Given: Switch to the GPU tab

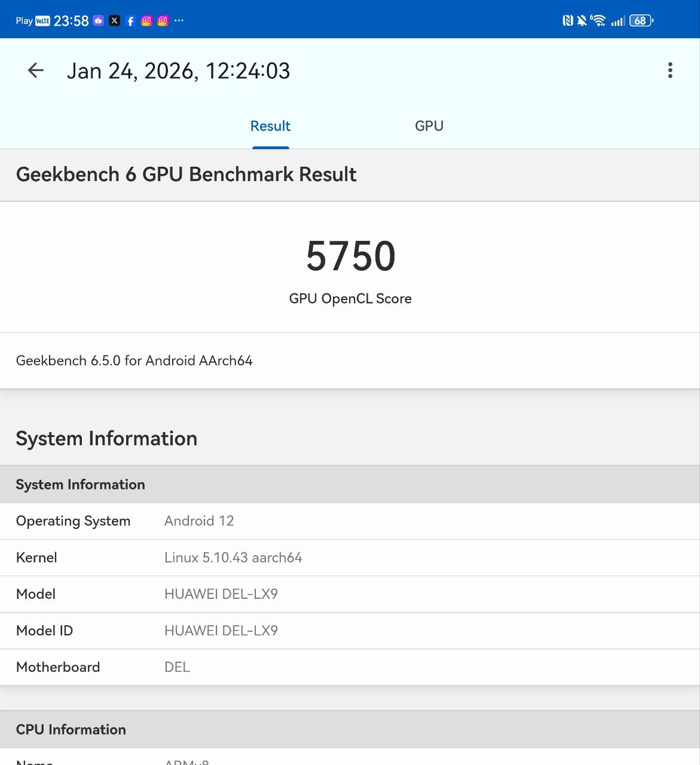Looking at the screenshot, I should coord(429,126).
